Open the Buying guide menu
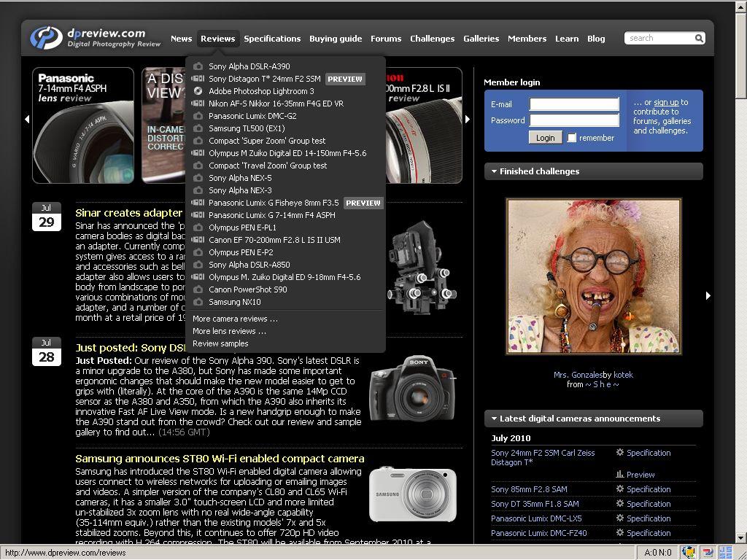 pos(336,39)
